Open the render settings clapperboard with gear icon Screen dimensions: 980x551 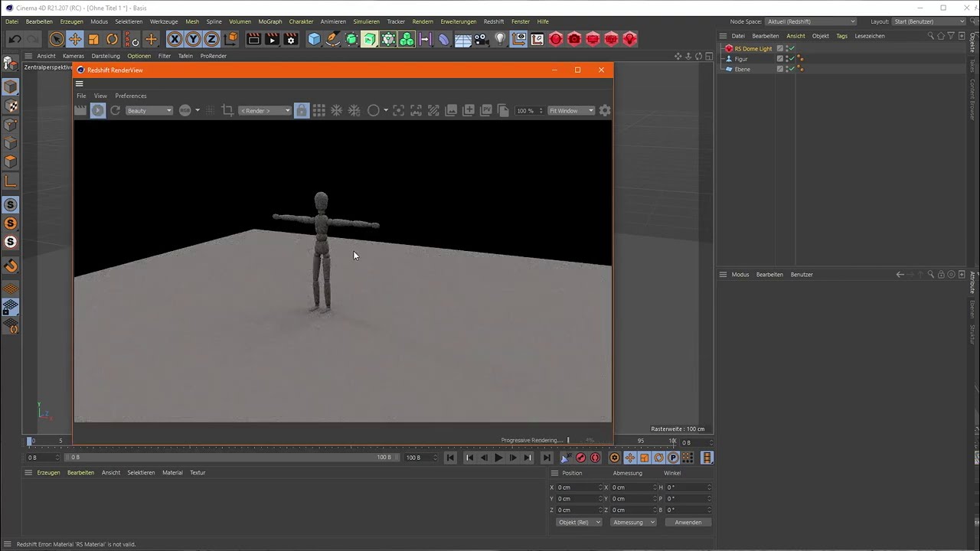(291, 39)
